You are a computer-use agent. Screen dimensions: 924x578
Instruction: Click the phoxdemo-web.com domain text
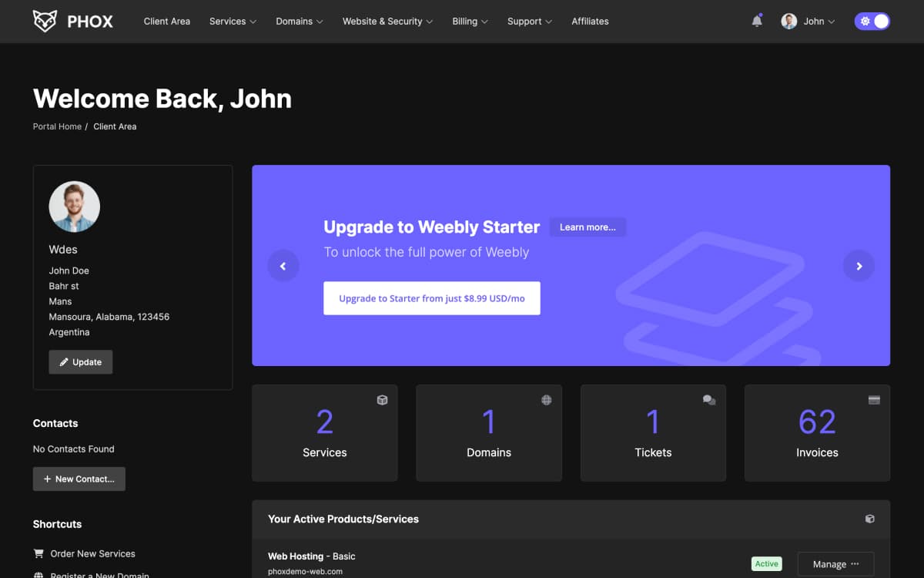click(305, 572)
